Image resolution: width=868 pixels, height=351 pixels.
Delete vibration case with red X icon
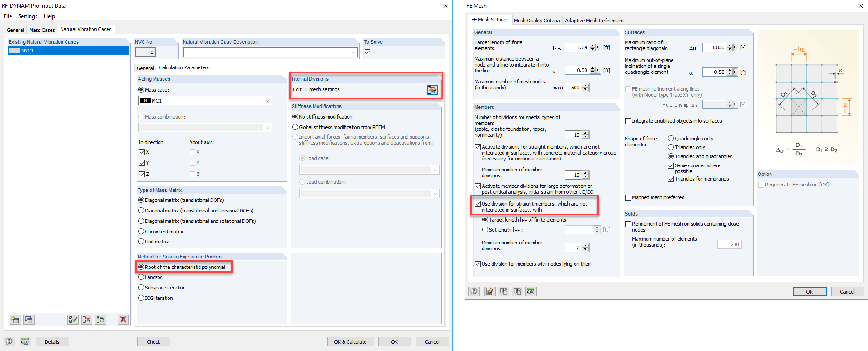point(123,320)
